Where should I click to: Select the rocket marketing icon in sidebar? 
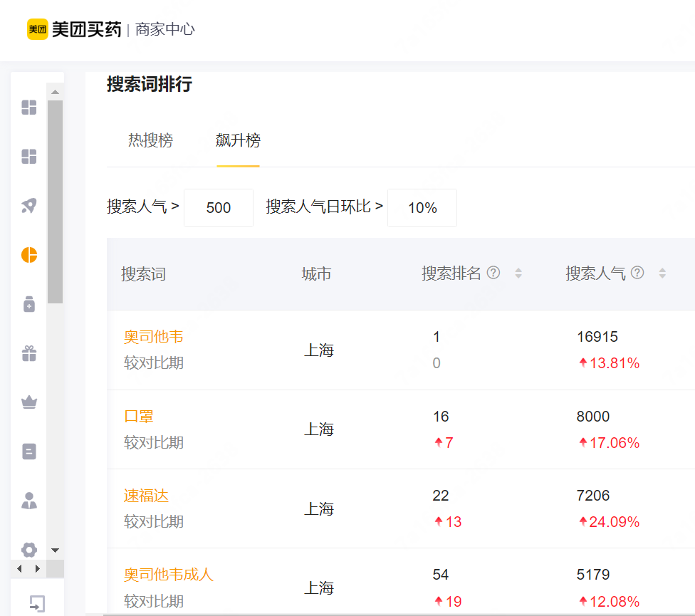[28, 205]
